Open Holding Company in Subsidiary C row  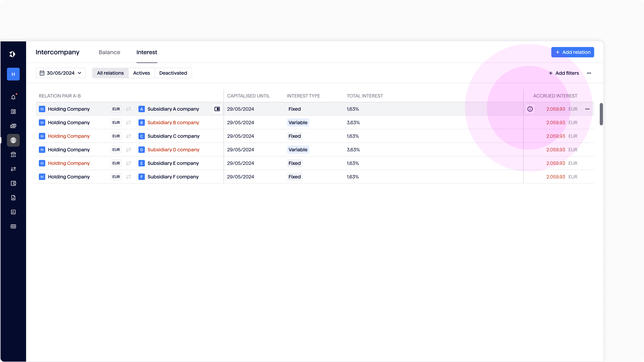pyautogui.click(x=69, y=136)
